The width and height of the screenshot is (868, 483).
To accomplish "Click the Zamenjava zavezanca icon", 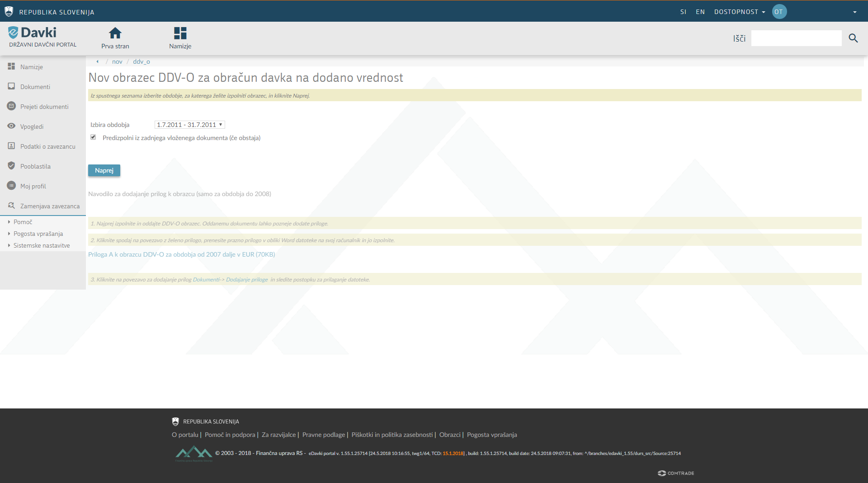I will tap(11, 206).
